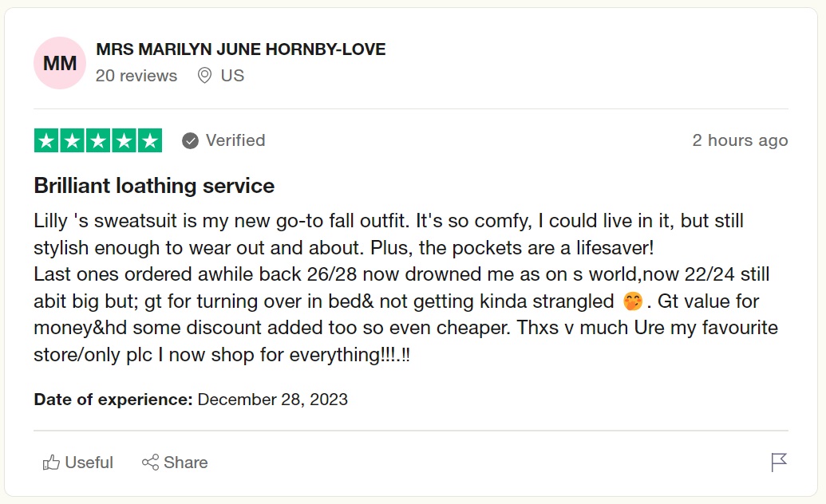
Task: Click the US country label
Action: [x=232, y=76]
